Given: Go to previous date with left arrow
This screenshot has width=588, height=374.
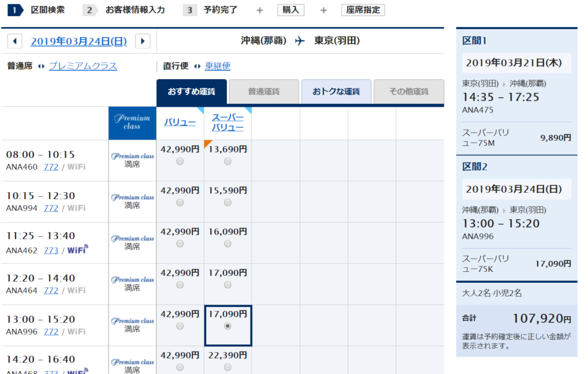Looking at the screenshot, I should pyautogui.click(x=15, y=41).
